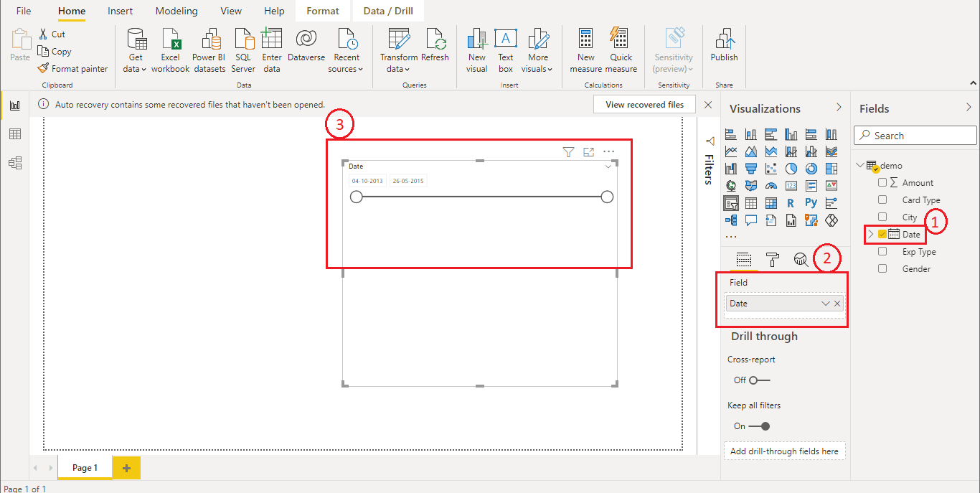Click the View recovered files button

tap(644, 105)
